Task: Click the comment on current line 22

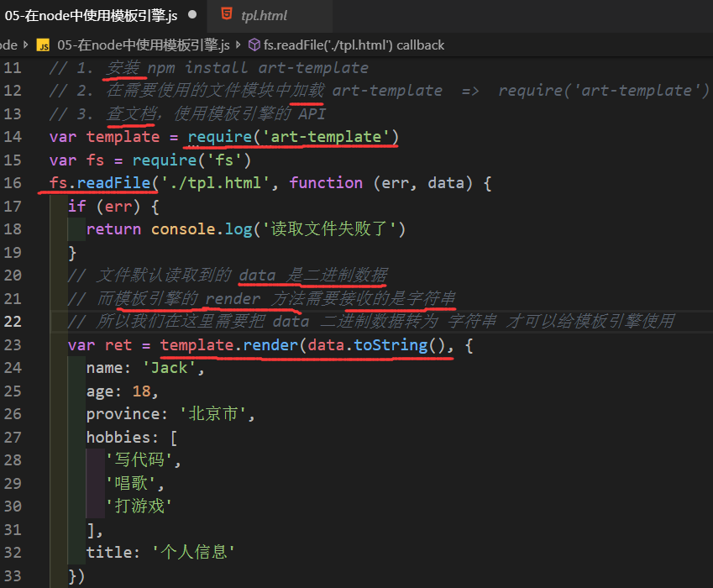Action: (x=371, y=321)
